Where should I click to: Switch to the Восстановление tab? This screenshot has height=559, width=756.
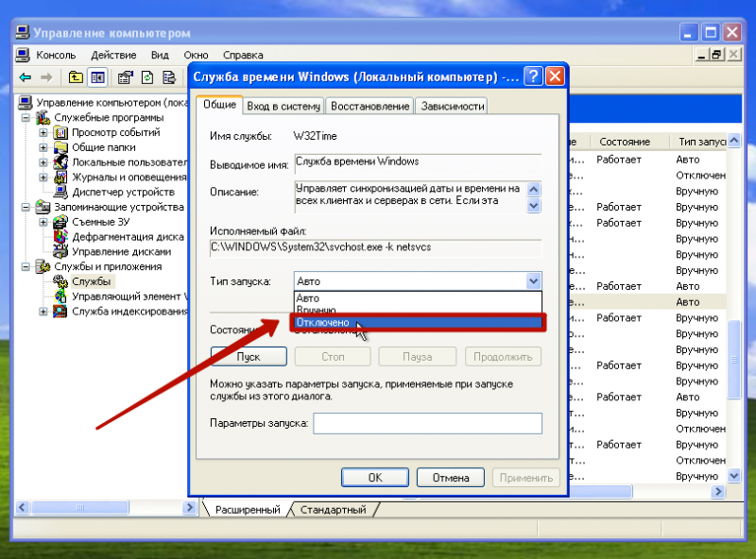click(x=369, y=106)
